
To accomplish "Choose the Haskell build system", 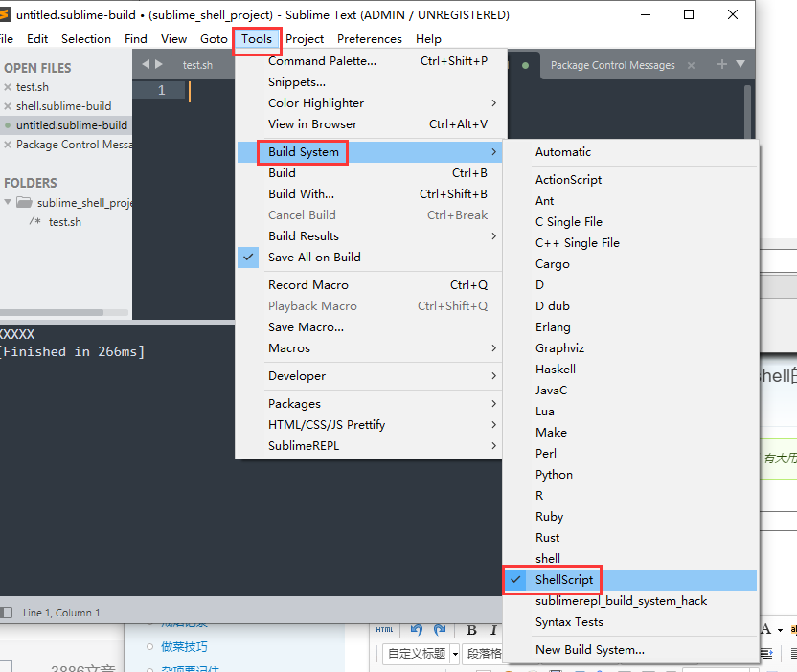I will [x=631, y=370].
